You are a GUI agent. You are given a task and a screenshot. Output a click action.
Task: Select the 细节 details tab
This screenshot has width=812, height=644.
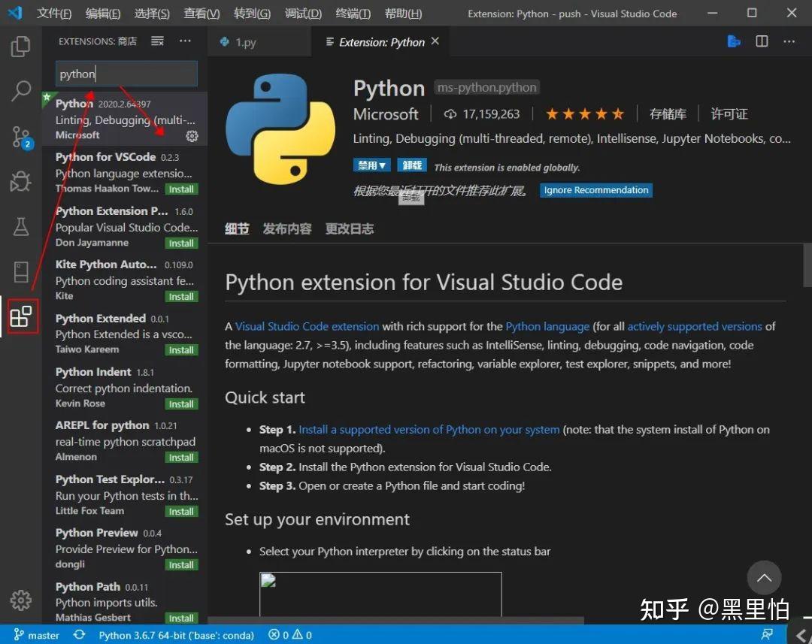(237, 228)
